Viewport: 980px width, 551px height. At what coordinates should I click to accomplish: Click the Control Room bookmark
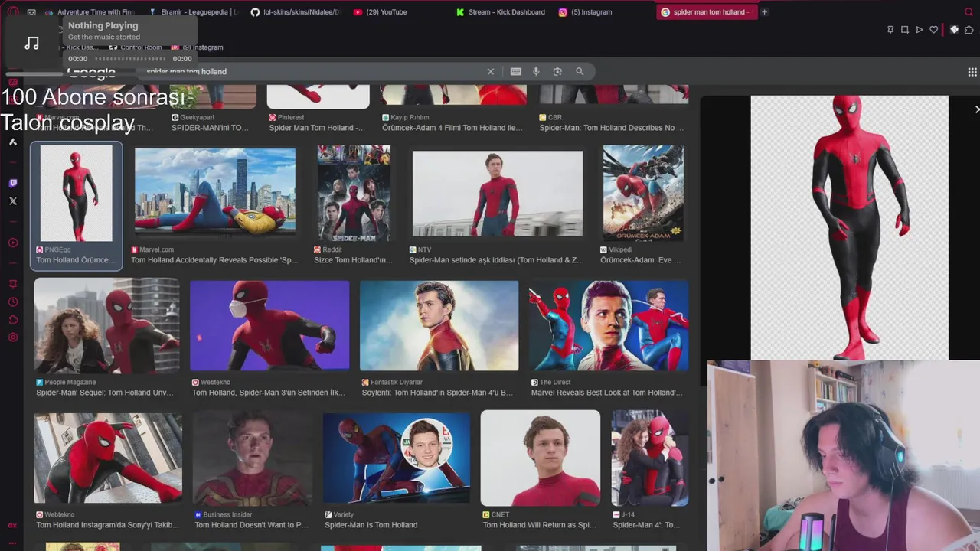[x=136, y=47]
